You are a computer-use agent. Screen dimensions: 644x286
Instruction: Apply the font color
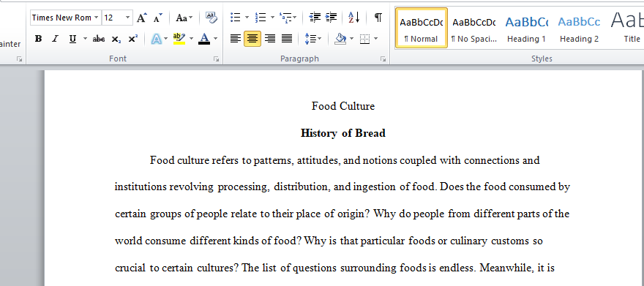tap(204, 39)
